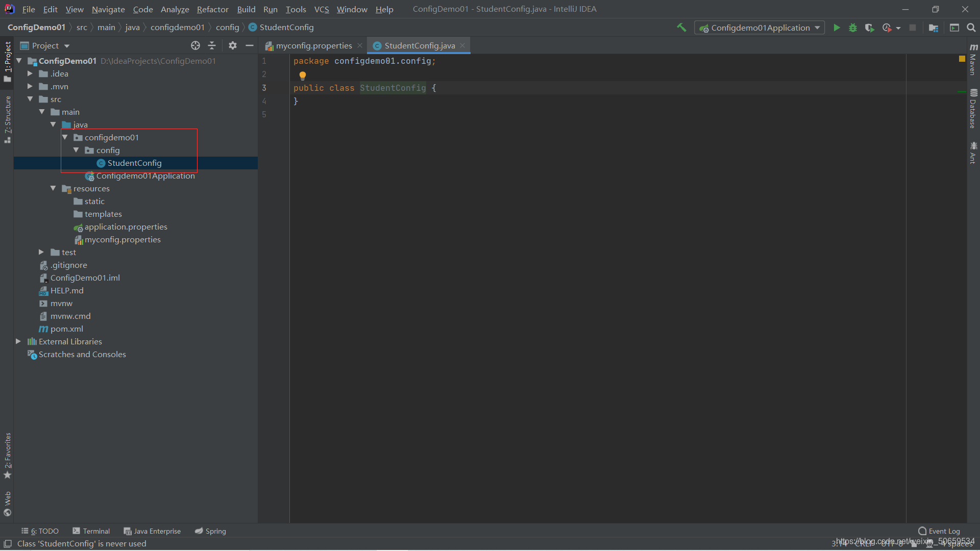The height and width of the screenshot is (551, 980).
Task: Select .gitignore in project tree
Action: pos(69,265)
